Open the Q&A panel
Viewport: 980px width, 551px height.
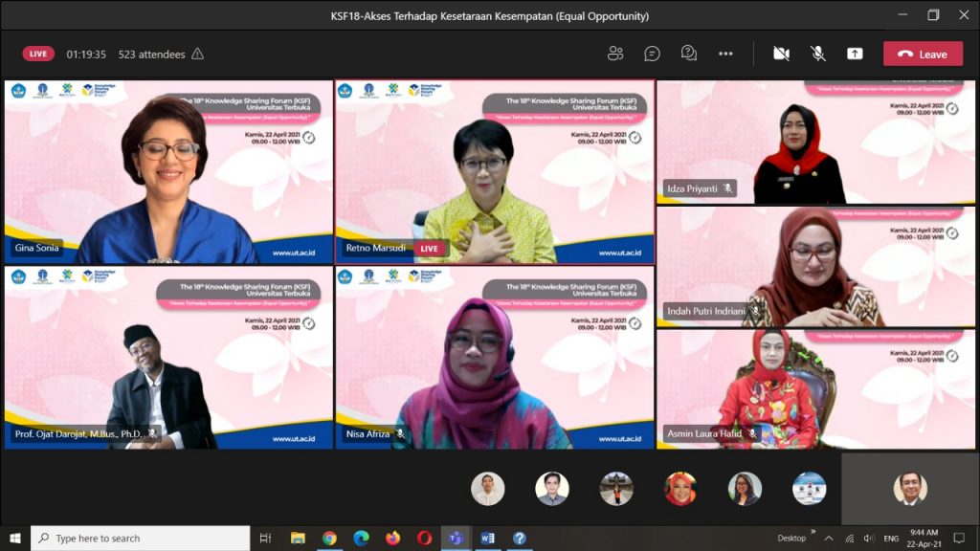pos(688,54)
